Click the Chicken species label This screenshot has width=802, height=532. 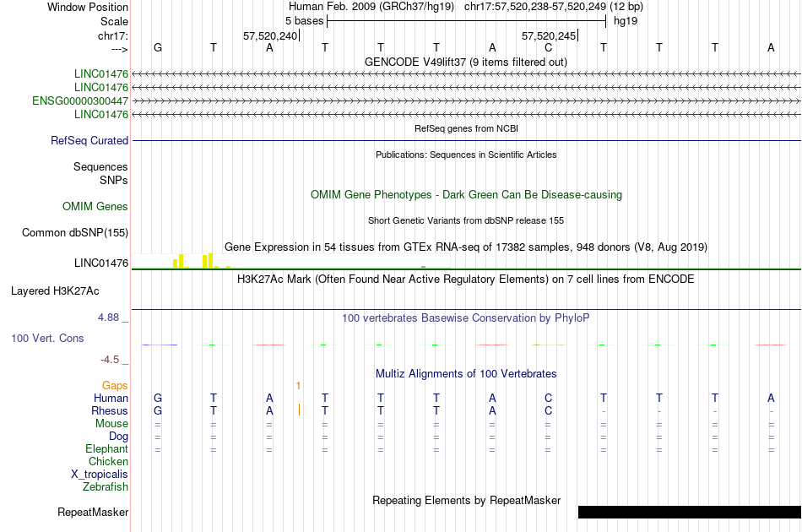108,461
